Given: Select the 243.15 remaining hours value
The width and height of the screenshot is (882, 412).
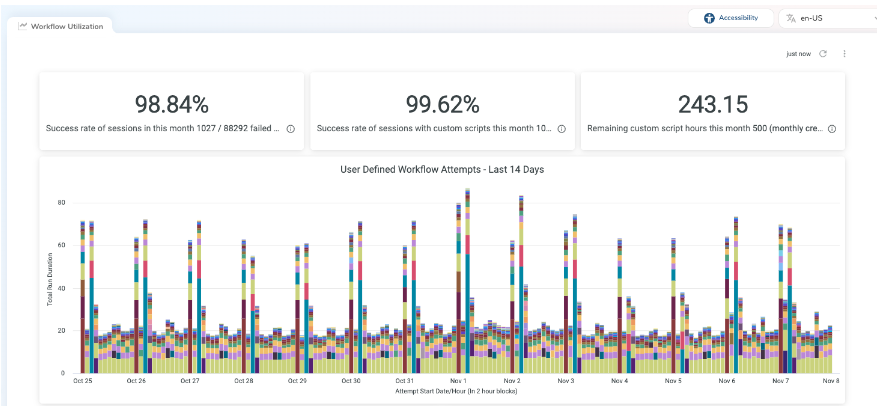Looking at the screenshot, I should point(712,104).
